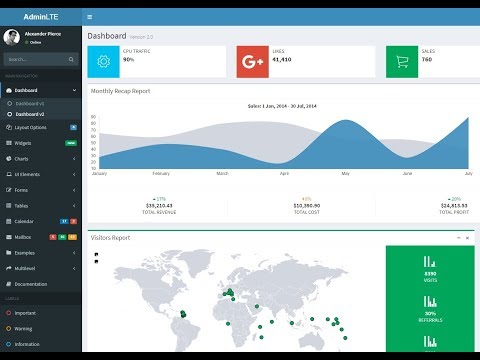Click the green badge on Mailbox
The width and height of the screenshot is (480, 360).
coord(62,237)
